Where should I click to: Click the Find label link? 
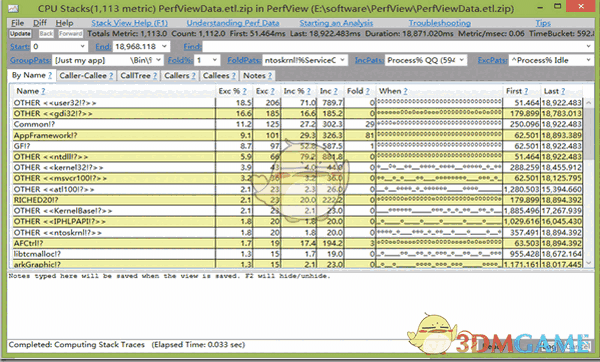pyautogui.click(x=192, y=47)
